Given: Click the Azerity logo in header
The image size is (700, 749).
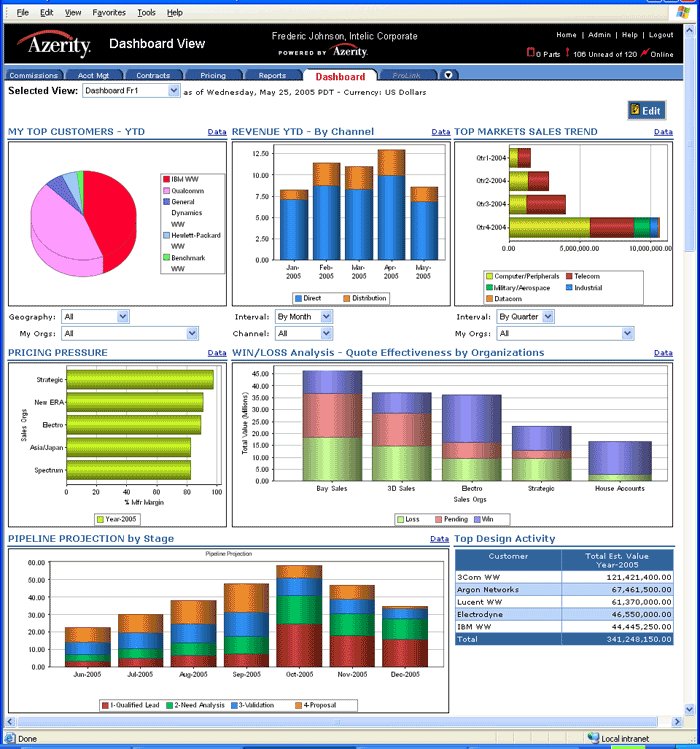Looking at the screenshot, I should 54,44.
